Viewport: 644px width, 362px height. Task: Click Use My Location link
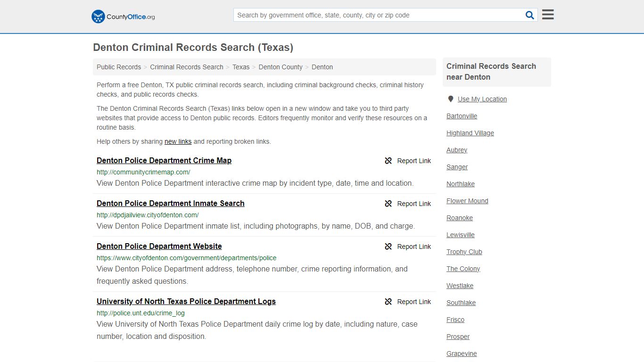click(482, 99)
